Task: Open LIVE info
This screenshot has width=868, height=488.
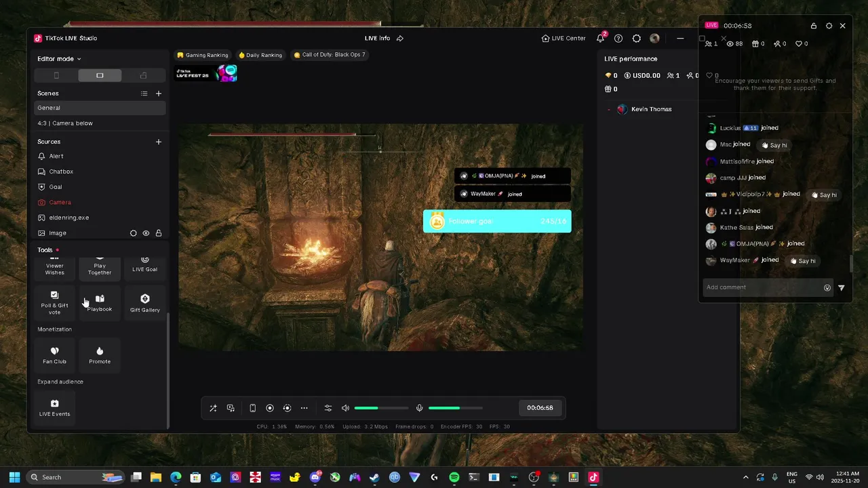Action: click(x=377, y=38)
